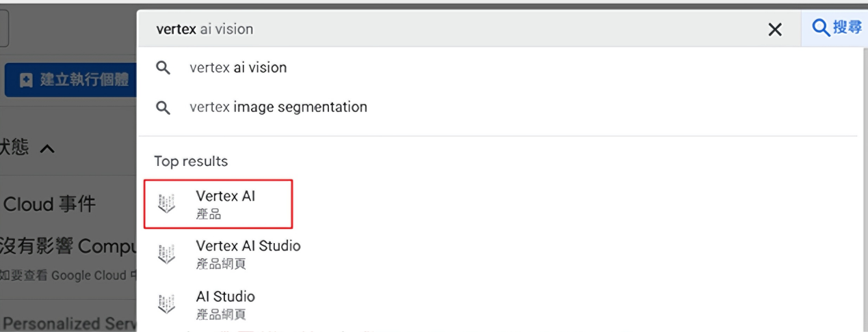Click the plus icon on 建立執行個體 button
Viewport: 868px width, 332px height.
(x=25, y=81)
